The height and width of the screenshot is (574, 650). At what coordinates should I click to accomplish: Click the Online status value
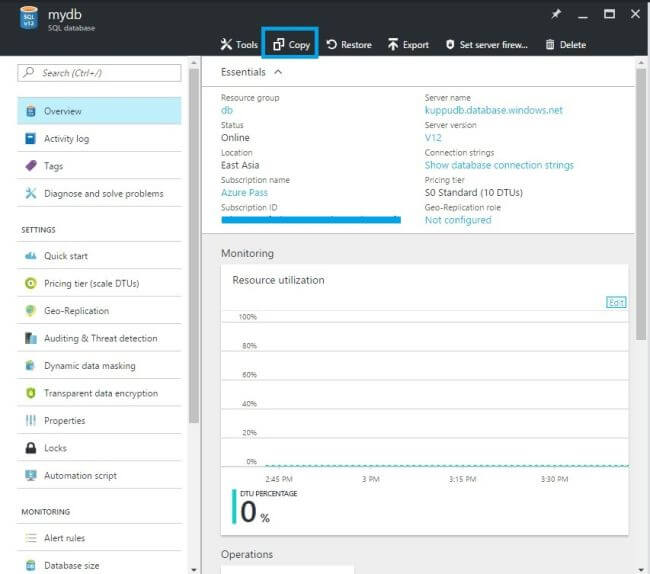(x=235, y=138)
